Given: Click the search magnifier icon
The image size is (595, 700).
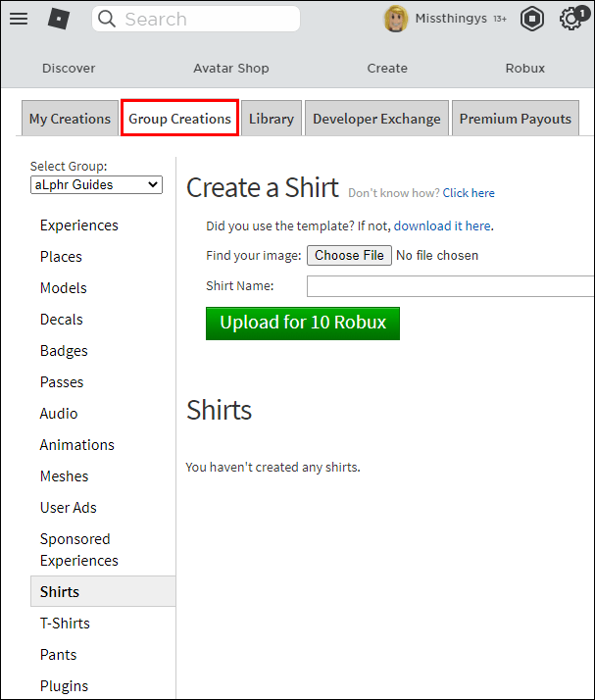Looking at the screenshot, I should (x=107, y=19).
